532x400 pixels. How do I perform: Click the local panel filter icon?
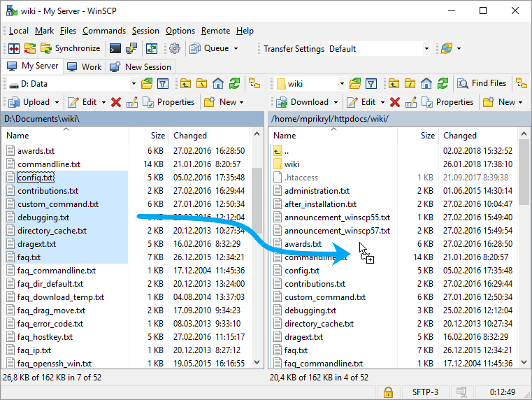[163, 84]
